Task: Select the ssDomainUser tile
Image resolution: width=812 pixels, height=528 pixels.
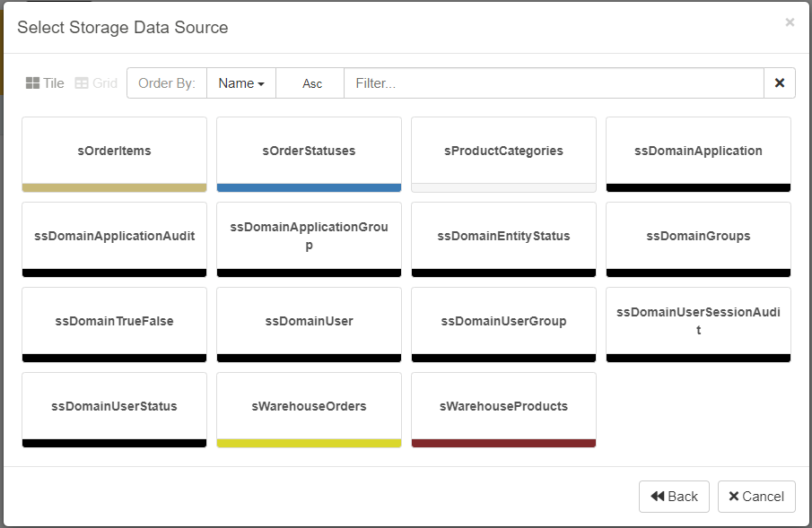Action: 309,321
